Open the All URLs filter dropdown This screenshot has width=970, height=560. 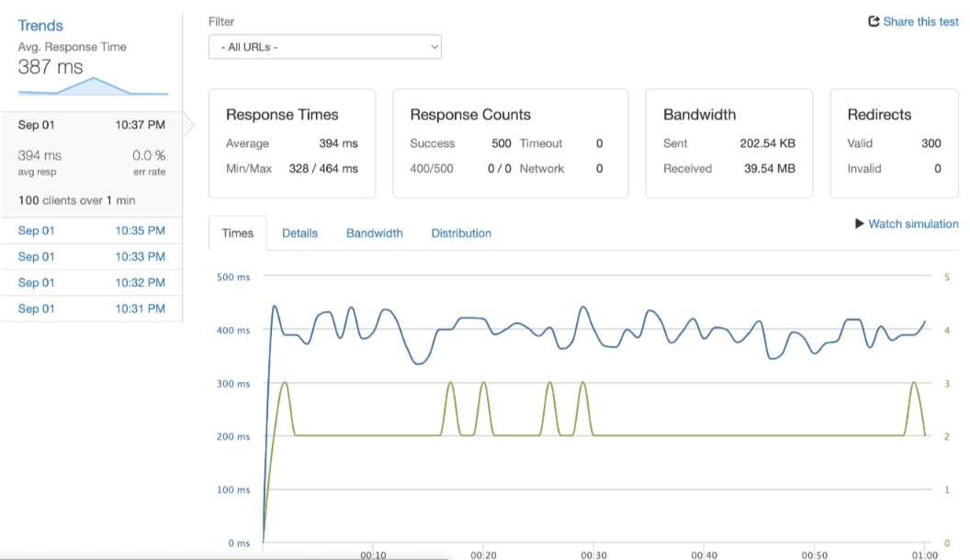pos(325,47)
